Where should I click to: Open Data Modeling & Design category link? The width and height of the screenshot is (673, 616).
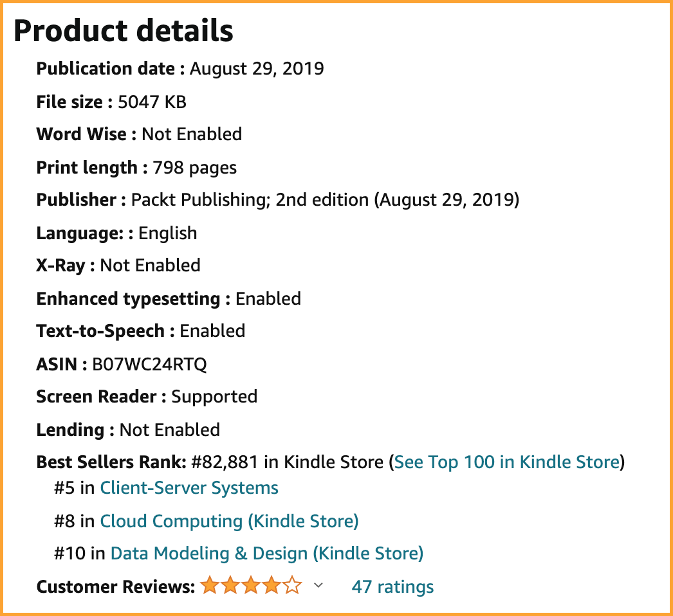click(267, 554)
